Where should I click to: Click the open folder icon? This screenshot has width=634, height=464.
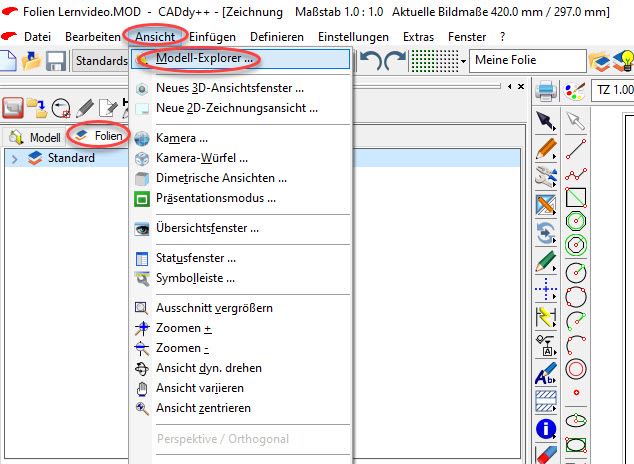[x=32, y=61]
